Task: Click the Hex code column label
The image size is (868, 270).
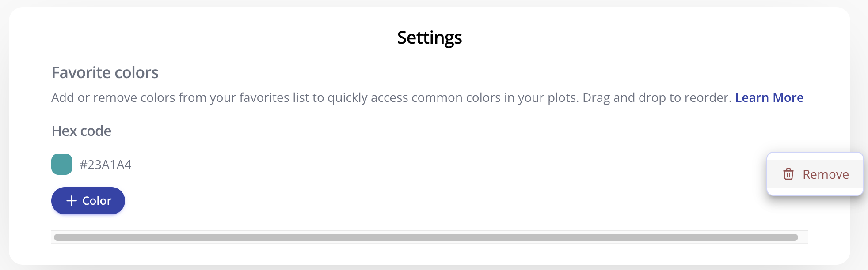Action: coord(81,131)
